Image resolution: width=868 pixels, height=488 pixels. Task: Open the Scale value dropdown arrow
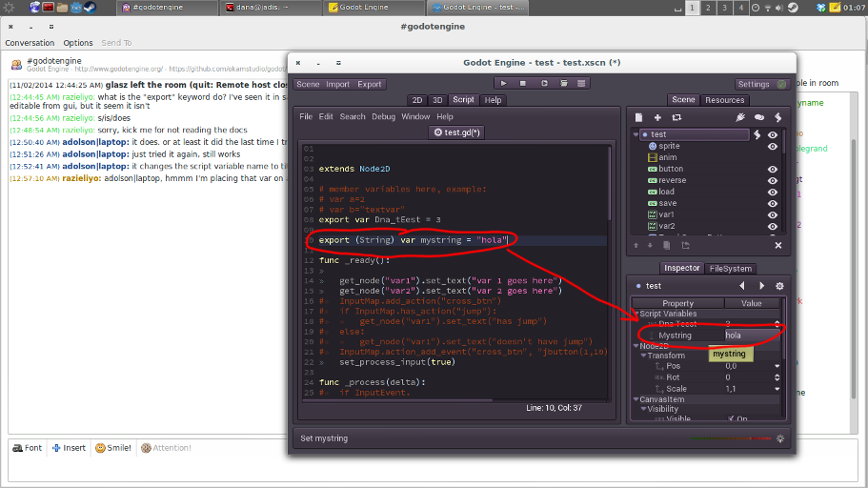tap(777, 389)
